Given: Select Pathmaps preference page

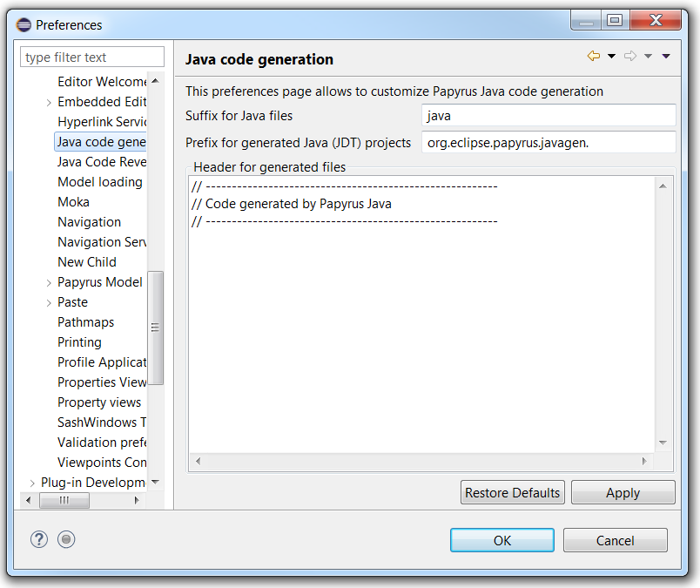Looking at the screenshot, I should pos(85,322).
